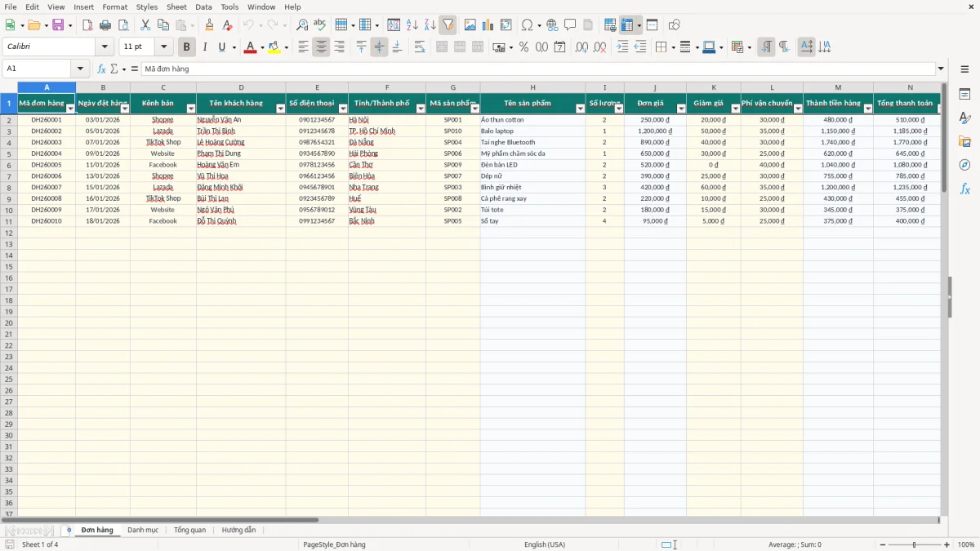Click the Print icon
Screen dimensions: 980x551
pyautogui.click(x=105, y=25)
